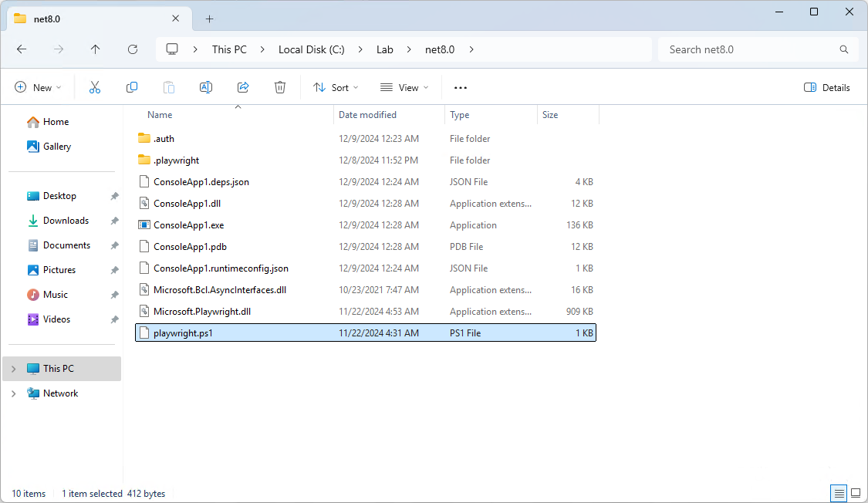Go forward with the right arrow
Image resolution: width=868 pixels, height=503 pixels.
[59, 49]
